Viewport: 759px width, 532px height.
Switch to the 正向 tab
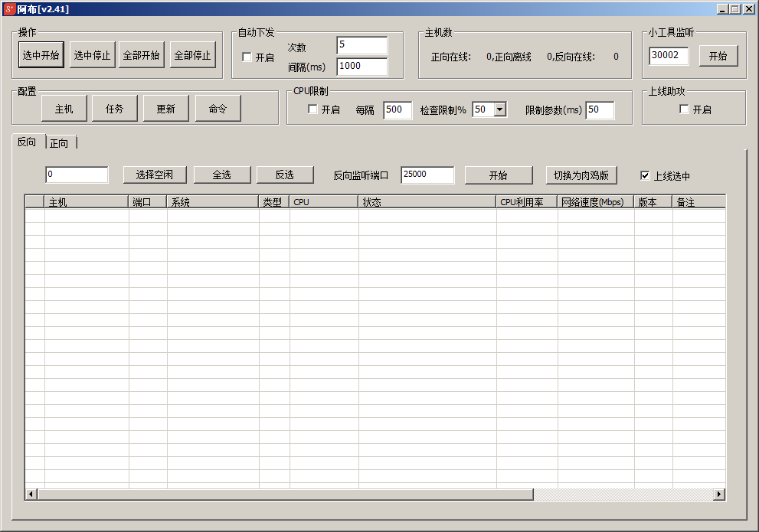[x=59, y=143]
